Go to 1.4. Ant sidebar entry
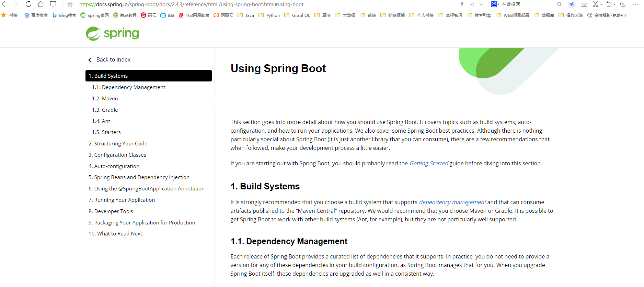Screen dimensions: 644x287 pyautogui.click(x=101, y=121)
